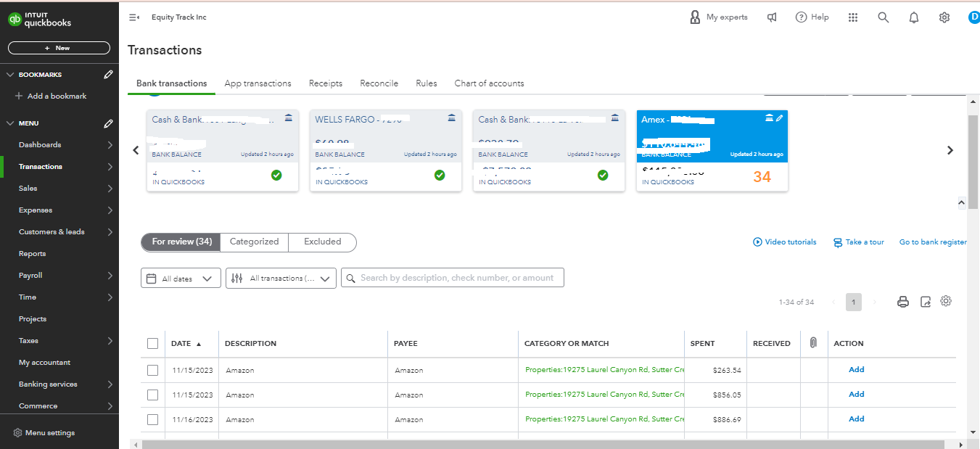The image size is (980, 449).
Task: Click the attachment paperclip column header
Action: (814, 343)
